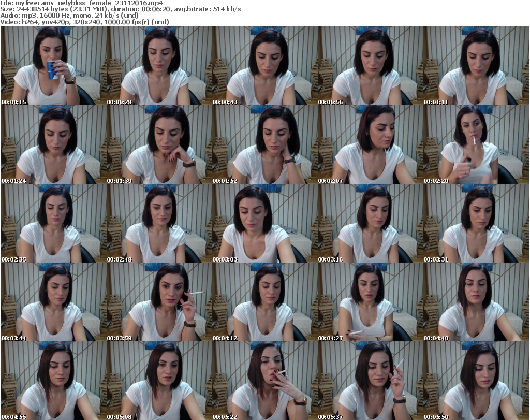The image size is (530, 420).
Task: Select the thumbnail timestamped 00:01:39
Action: tap(159, 144)
